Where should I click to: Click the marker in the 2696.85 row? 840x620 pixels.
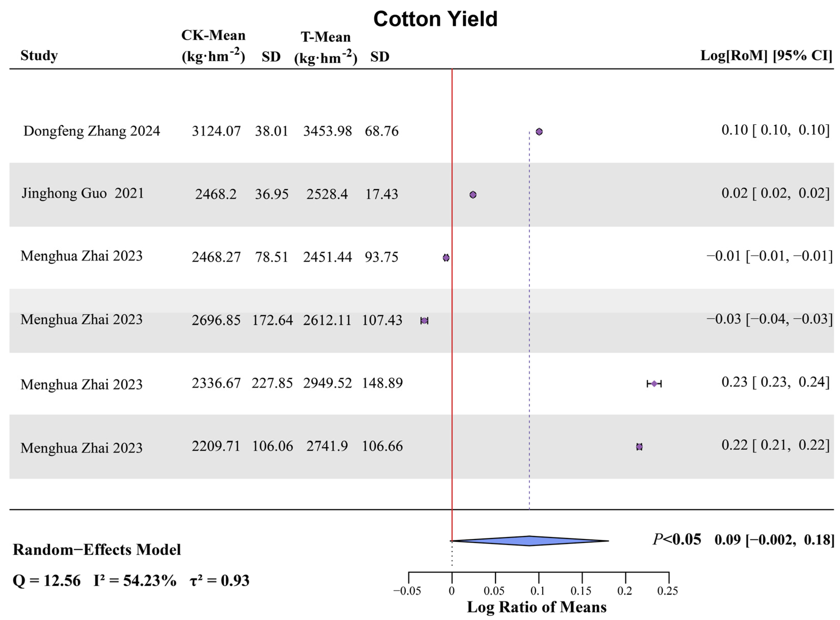(424, 321)
